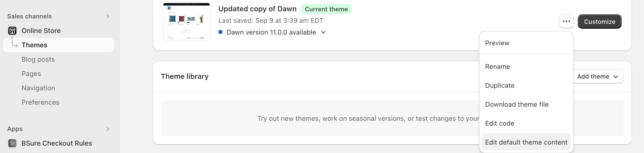Viewport: 644px width, 153px height.
Task: Choose Edit default theme content
Action: click(x=526, y=142)
